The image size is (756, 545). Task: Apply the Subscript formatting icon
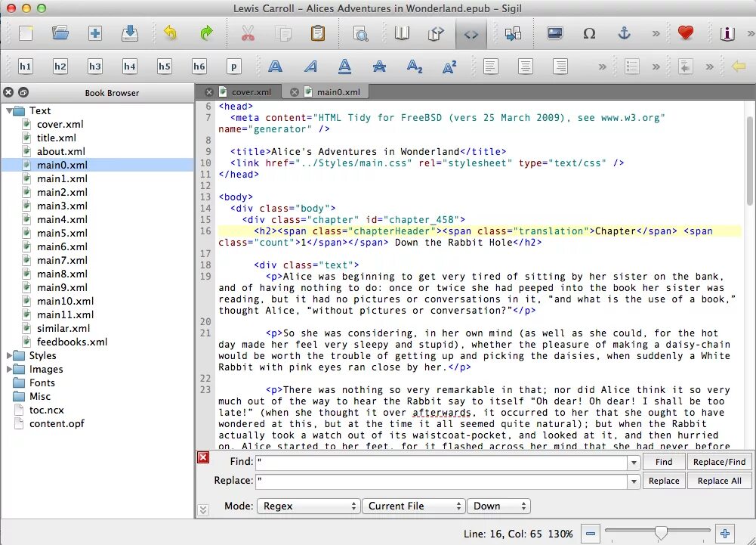point(415,66)
